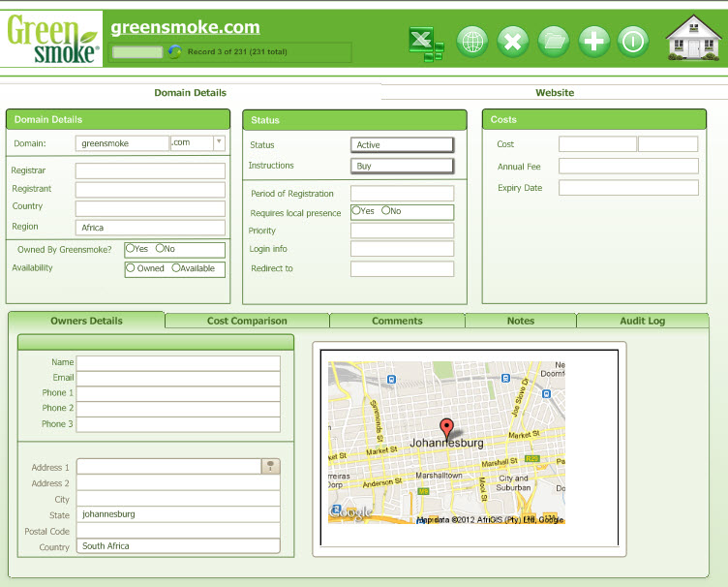Click the record navigation icon beside the slider

pyautogui.click(x=174, y=52)
